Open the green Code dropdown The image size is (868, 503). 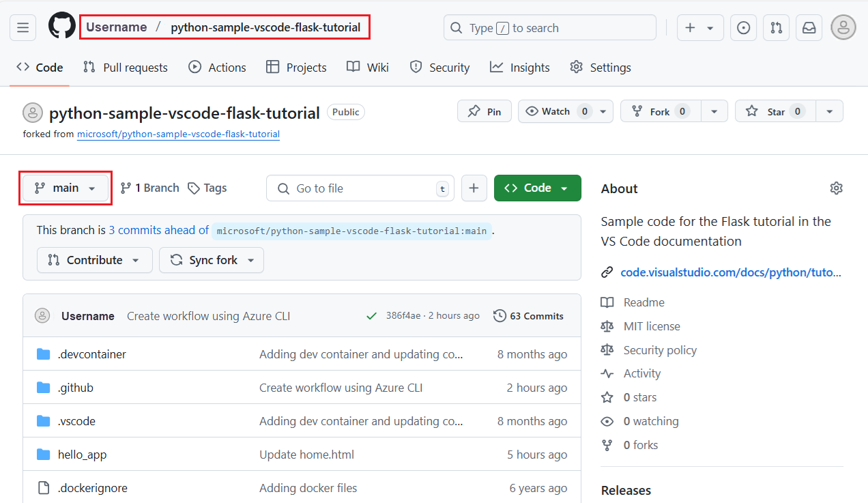click(x=537, y=188)
